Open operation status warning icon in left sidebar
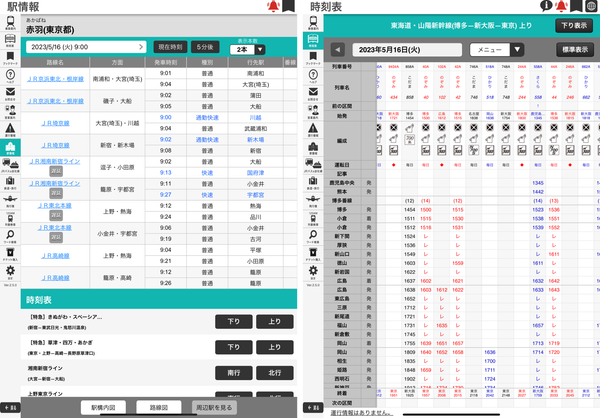The width and height of the screenshot is (600, 418). click(x=10, y=129)
